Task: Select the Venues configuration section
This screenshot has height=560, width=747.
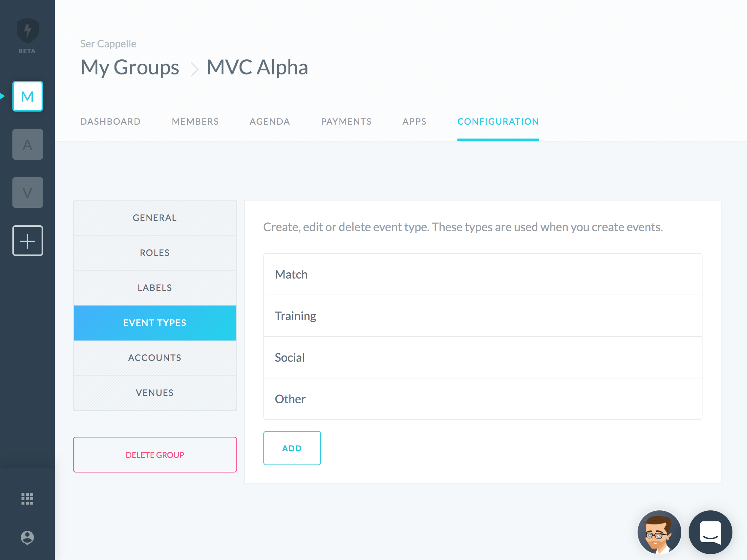Action: tap(155, 393)
